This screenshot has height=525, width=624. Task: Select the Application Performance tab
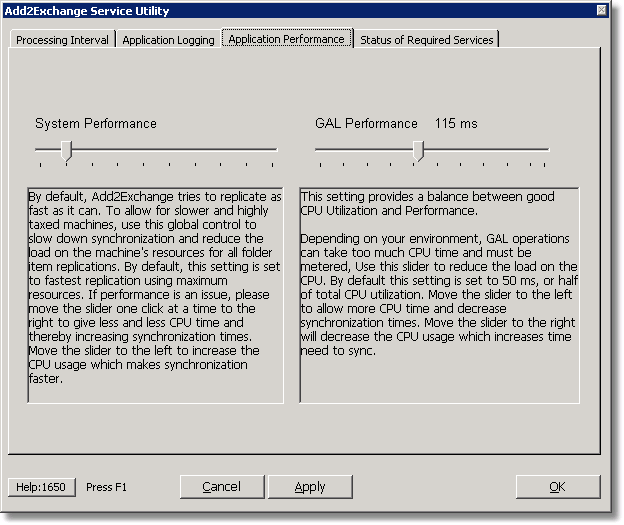point(286,39)
